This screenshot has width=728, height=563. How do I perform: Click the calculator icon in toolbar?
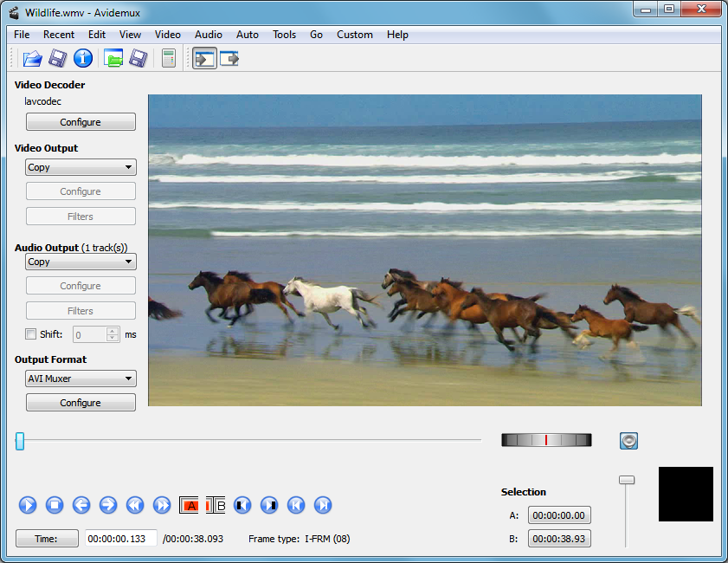point(169,59)
